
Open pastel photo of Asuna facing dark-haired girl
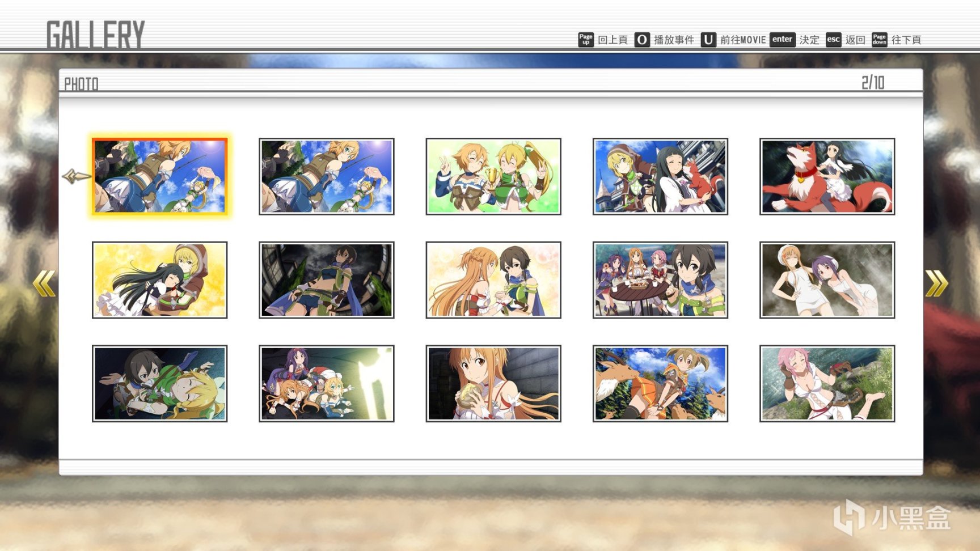(x=493, y=280)
